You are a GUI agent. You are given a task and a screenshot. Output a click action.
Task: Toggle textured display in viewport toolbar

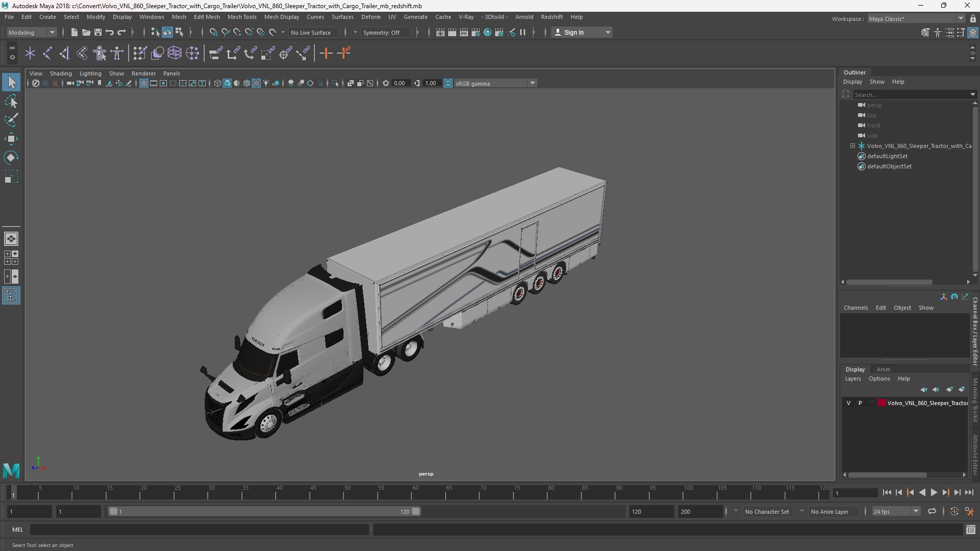click(x=256, y=83)
